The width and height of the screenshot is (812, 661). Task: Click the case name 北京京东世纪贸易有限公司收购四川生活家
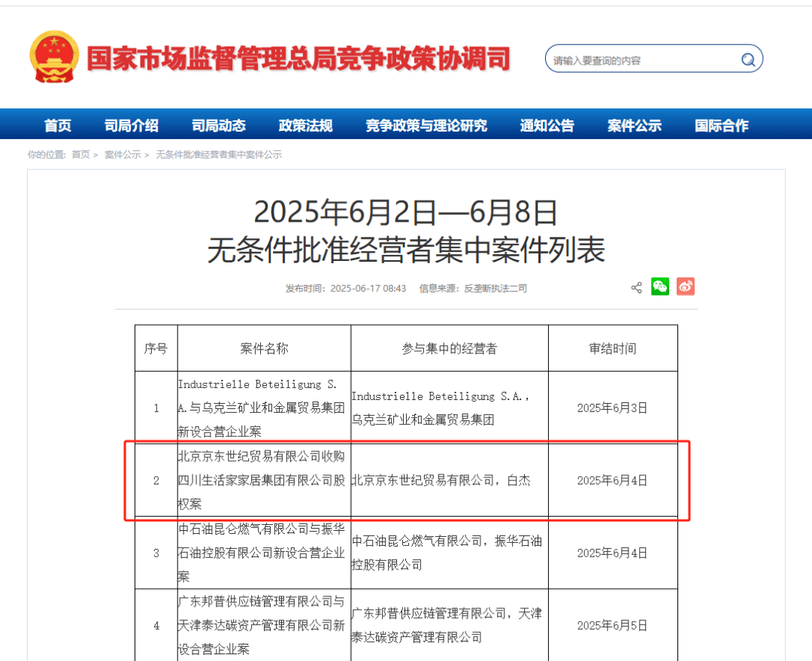[x=262, y=481]
